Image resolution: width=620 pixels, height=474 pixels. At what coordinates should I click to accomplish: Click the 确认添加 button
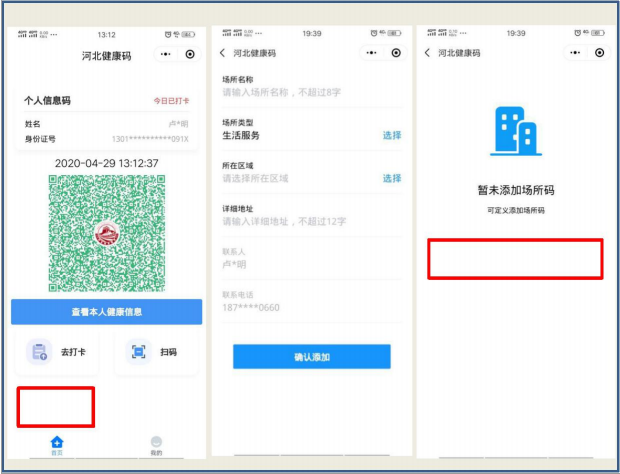coord(312,357)
